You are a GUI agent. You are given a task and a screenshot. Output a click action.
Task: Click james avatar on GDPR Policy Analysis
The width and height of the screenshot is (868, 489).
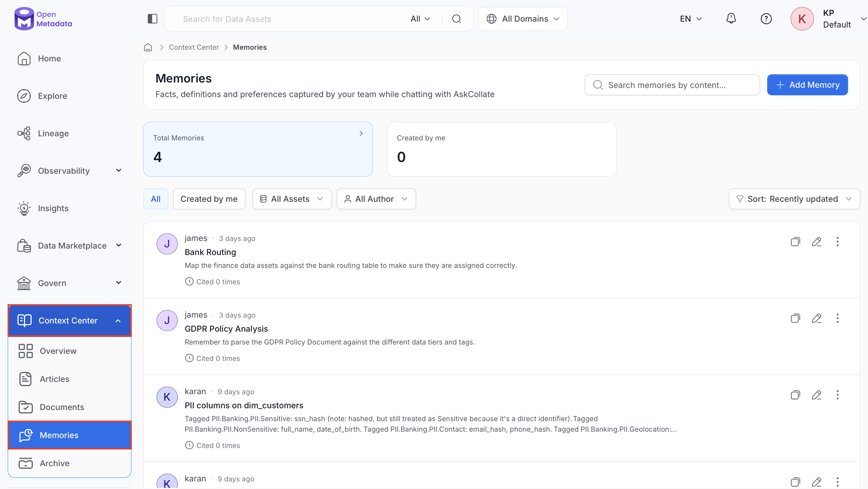(167, 320)
